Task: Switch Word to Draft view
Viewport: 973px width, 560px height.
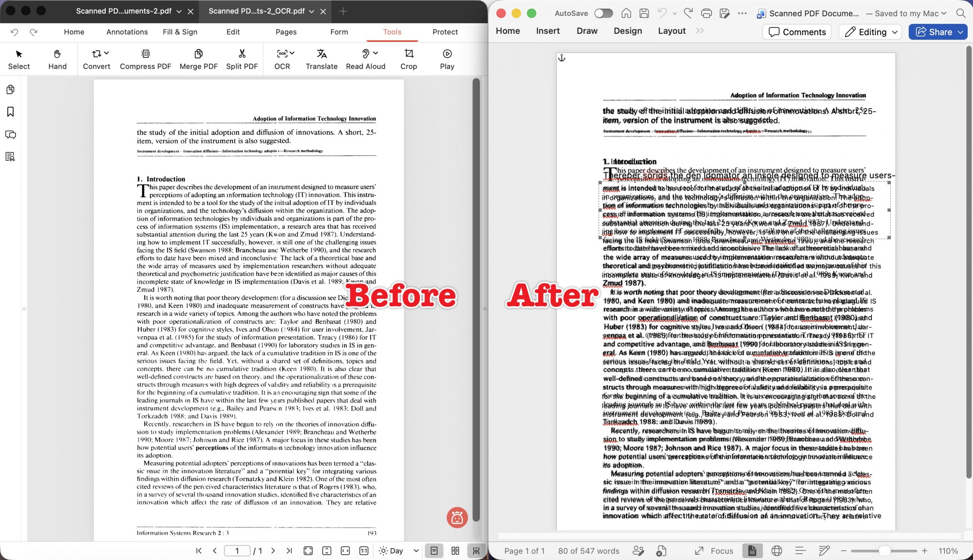Action: pos(824,551)
